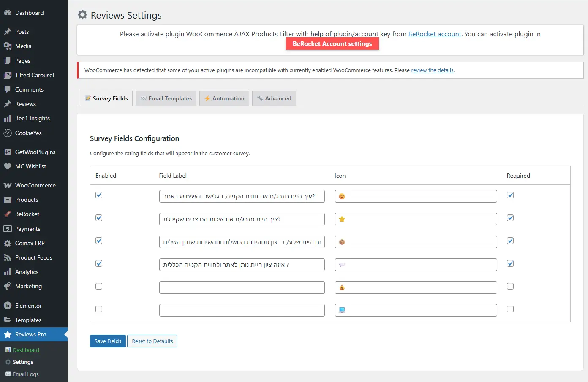Image resolution: width=588 pixels, height=382 pixels.
Task: Click the WooCommerce icon in sidebar
Action: pyautogui.click(x=8, y=185)
